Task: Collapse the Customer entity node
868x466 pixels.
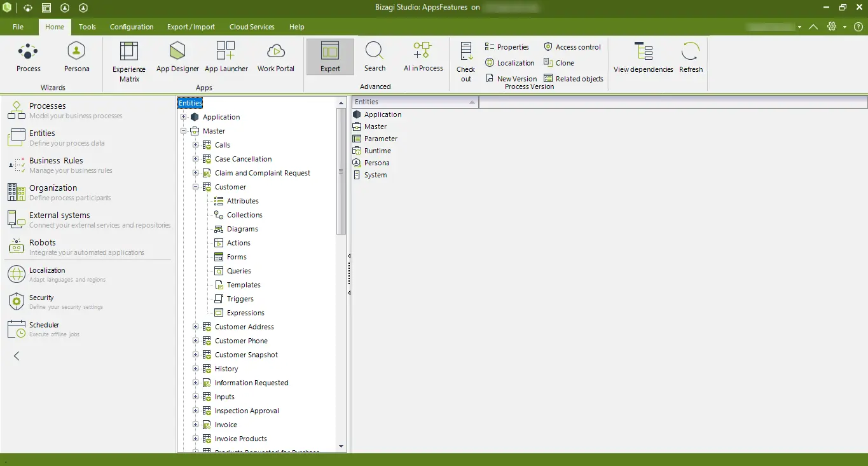Action: pos(196,187)
